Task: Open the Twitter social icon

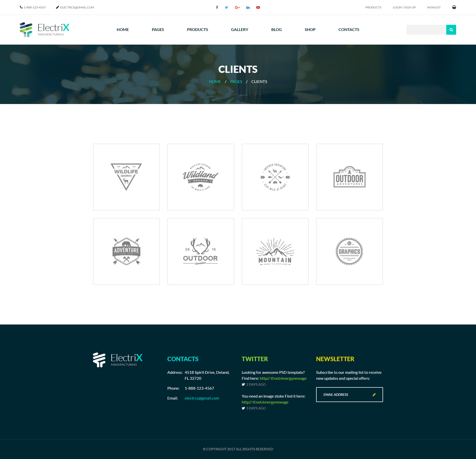Action: (x=226, y=7)
